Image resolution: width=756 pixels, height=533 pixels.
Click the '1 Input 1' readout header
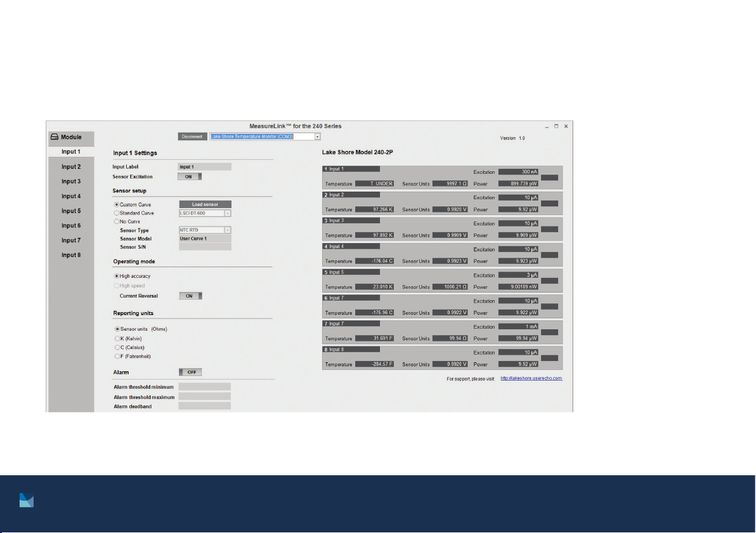pyautogui.click(x=351, y=169)
